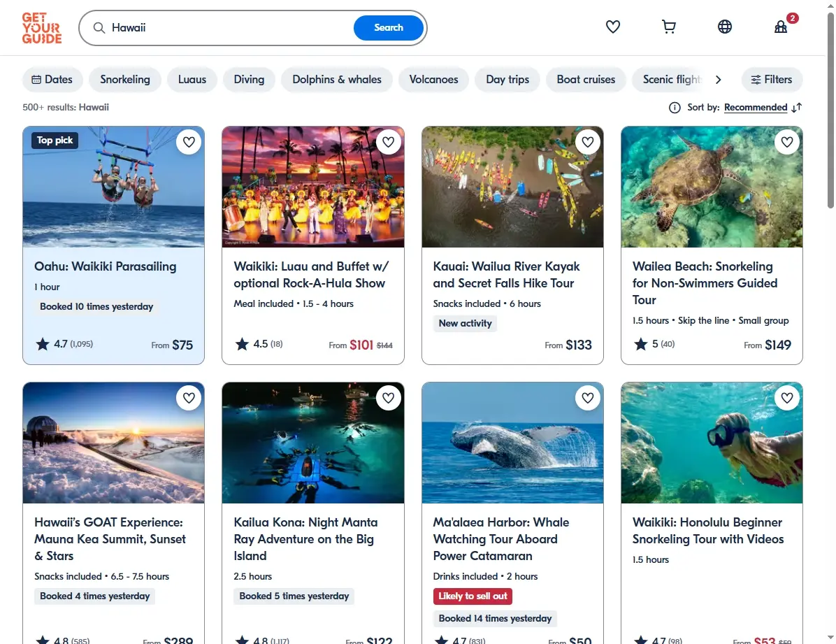Favorite the Whale Watching Tour card
This screenshot has width=836, height=644.
[x=588, y=398]
